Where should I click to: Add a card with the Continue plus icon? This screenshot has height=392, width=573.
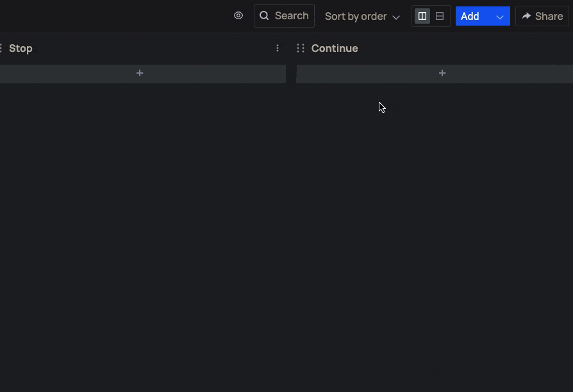click(x=442, y=74)
